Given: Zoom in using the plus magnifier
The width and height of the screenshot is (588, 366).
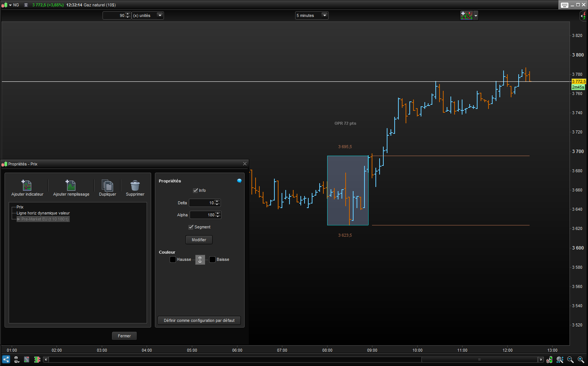Looking at the screenshot, I should click(581, 360).
